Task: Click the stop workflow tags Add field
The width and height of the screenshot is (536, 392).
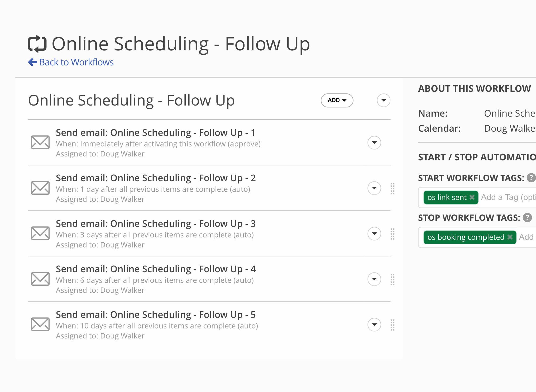Action: coord(527,237)
